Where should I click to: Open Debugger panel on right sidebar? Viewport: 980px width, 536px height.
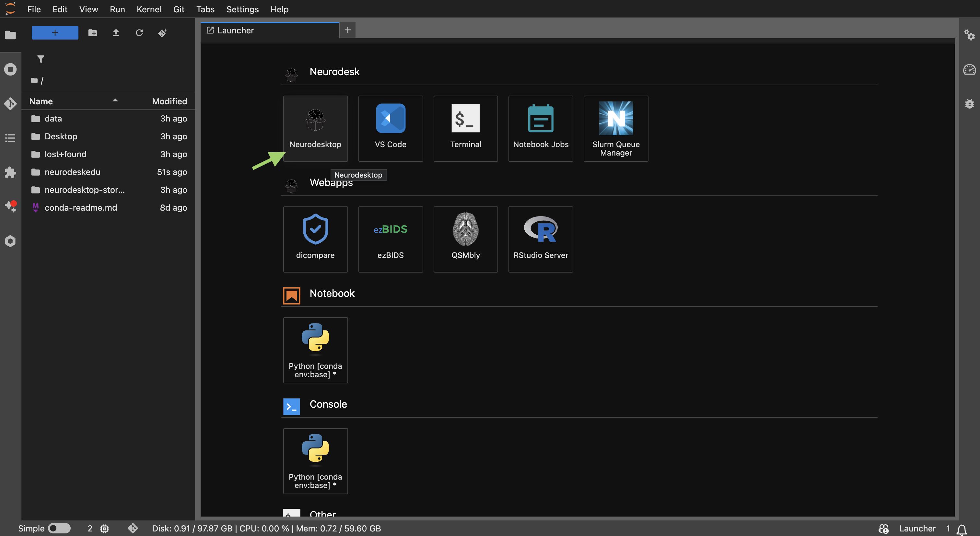point(969,103)
